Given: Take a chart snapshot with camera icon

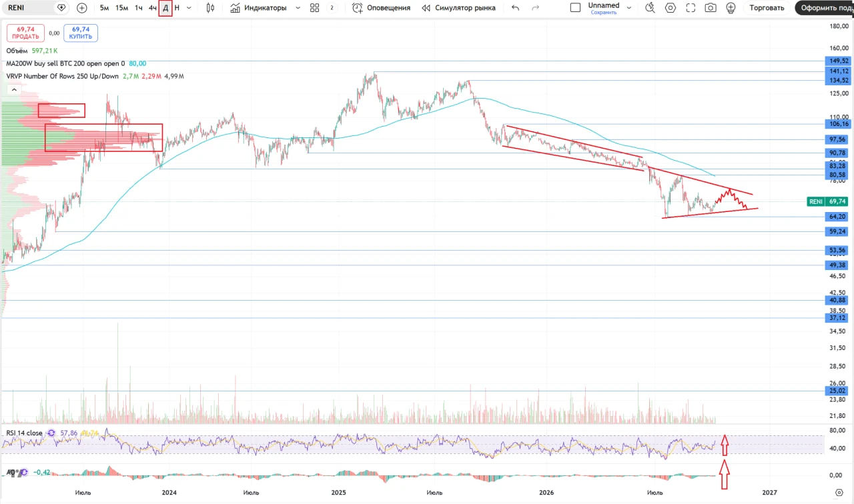Looking at the screenshot, I should pos(711,8).
